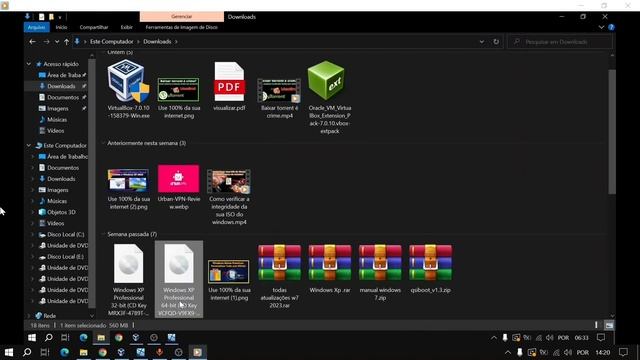Collapse the Semana passada (7) group

click(103, 234)
